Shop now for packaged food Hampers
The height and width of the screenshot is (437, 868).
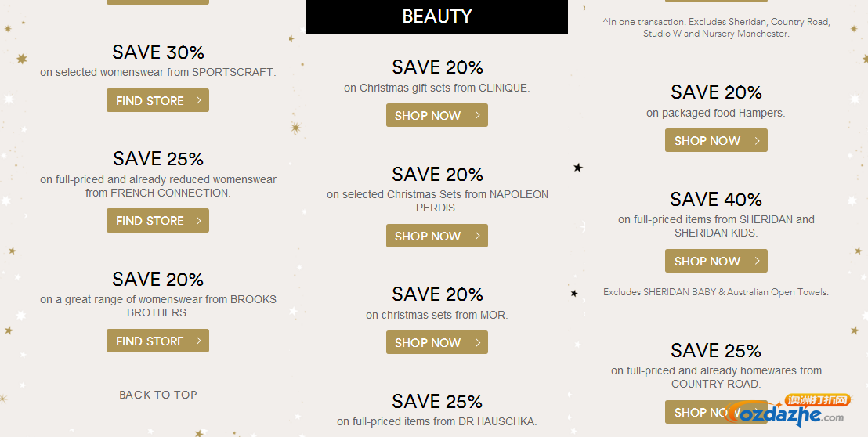pos(716,140)
